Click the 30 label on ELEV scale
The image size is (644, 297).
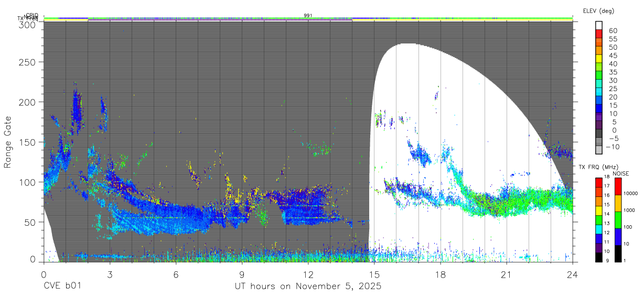tap(613, 81)
